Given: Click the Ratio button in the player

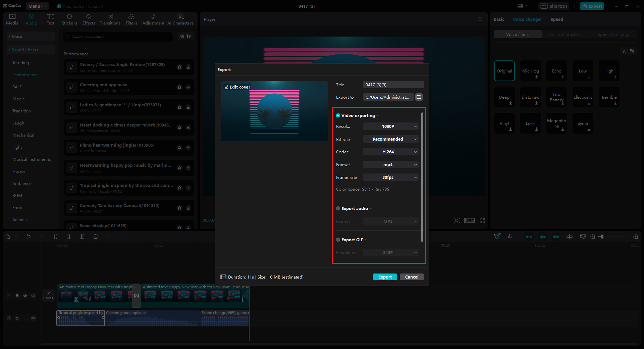Looking at the screenshot, I should [469, 220].
